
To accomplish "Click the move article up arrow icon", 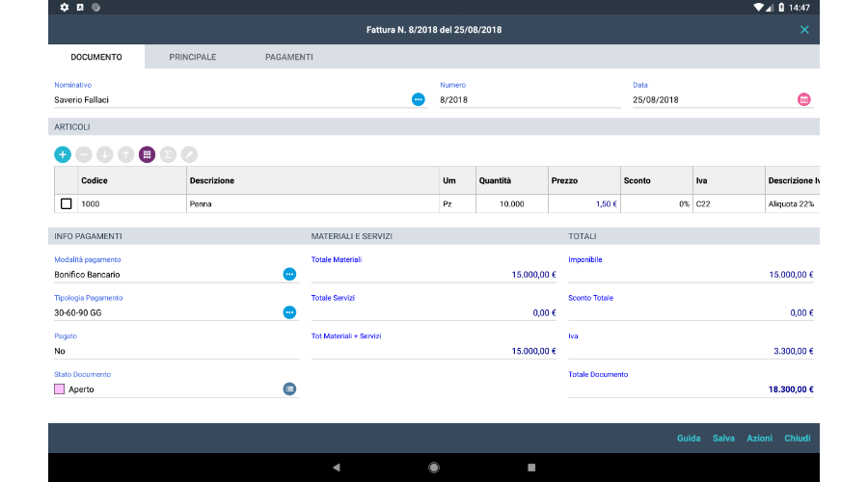I will click(126, 154).
